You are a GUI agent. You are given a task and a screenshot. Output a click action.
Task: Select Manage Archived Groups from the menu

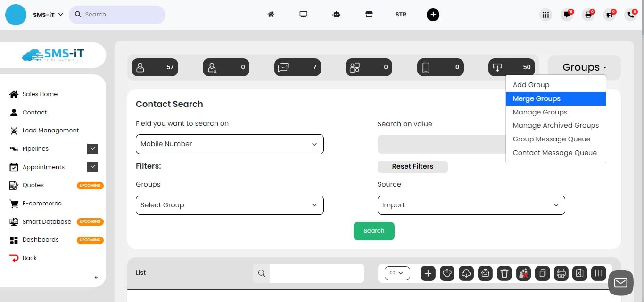pyautogui.click(x=555, y=125)
